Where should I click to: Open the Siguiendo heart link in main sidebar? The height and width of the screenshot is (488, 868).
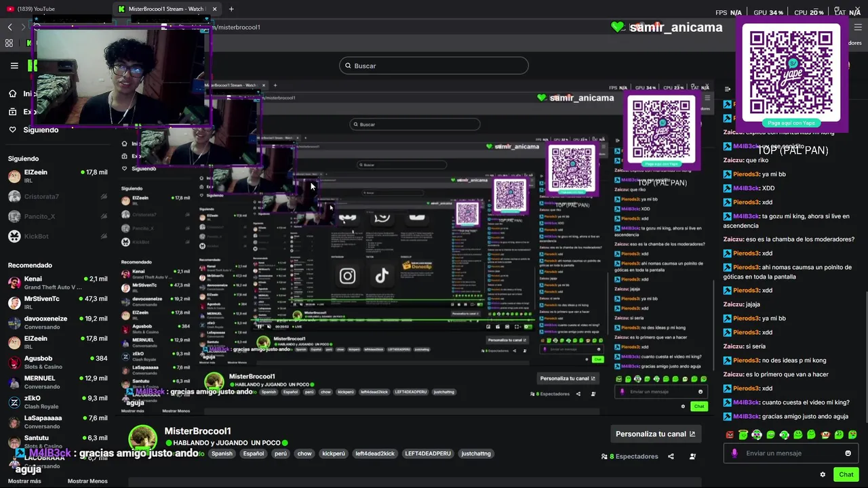pos(33,129)
